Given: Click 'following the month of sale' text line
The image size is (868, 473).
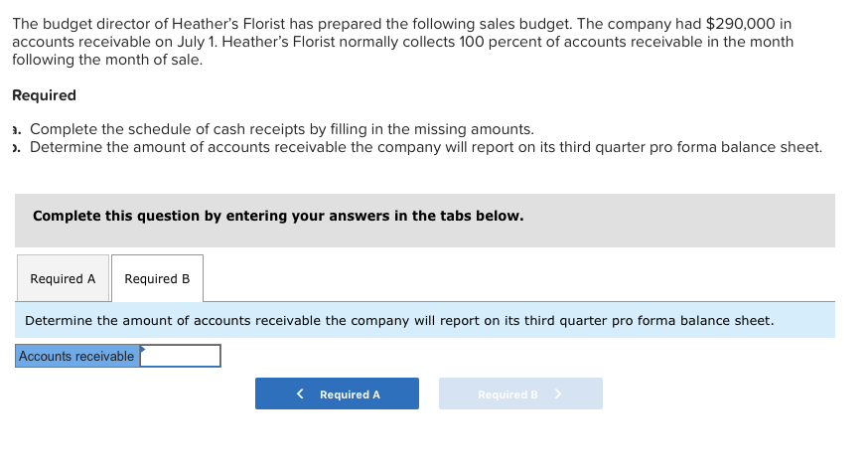Looking at the screenshot, I should click(107, 60).
